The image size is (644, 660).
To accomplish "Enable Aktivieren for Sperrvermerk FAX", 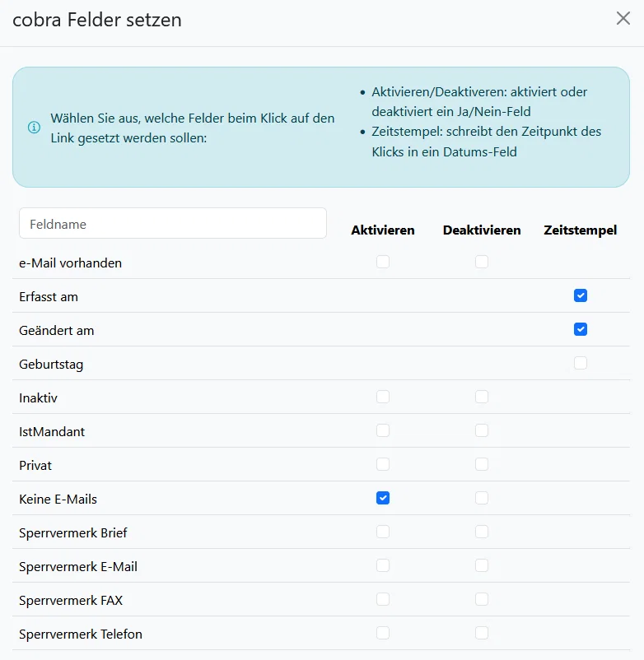I will coord(383,599).
